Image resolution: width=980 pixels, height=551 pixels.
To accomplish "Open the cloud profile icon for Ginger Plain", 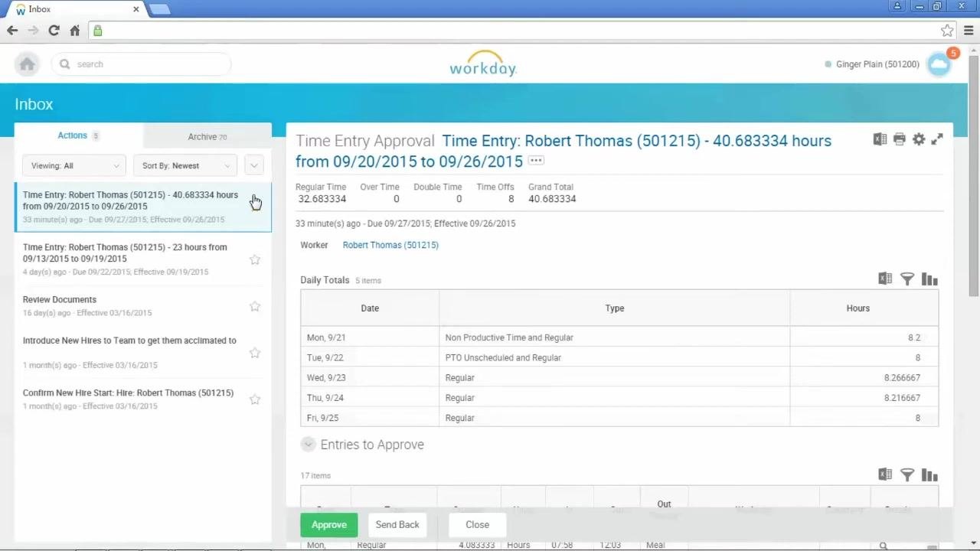I will [939, 65].
